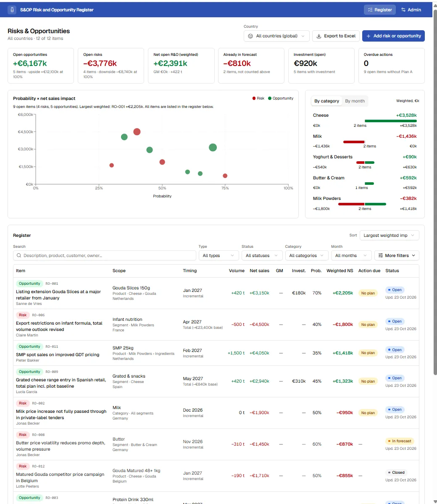The image size is (437, 504).
Task: Click the Milk Powders category bar
Action: point(362,204)
